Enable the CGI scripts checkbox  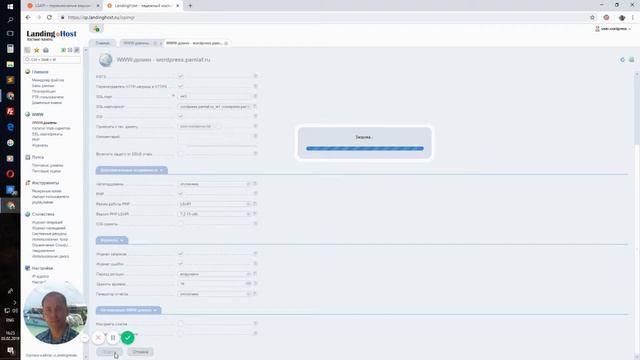pyautogui.click(x=180, y=224)
